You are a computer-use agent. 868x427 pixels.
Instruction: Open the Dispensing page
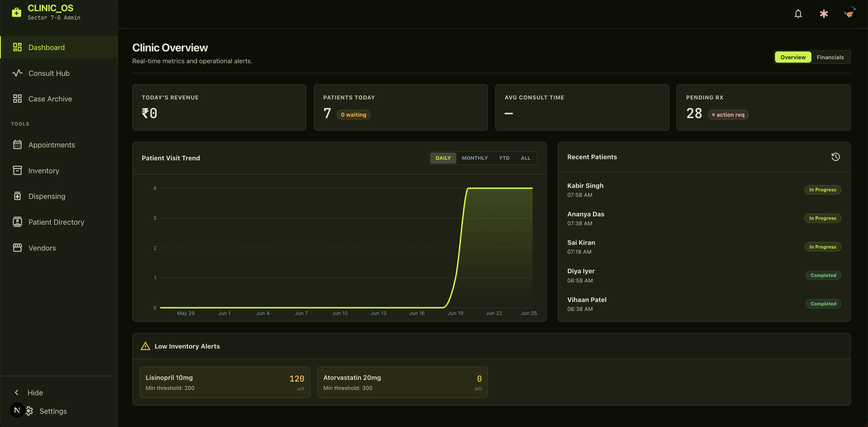pos(59,196)
